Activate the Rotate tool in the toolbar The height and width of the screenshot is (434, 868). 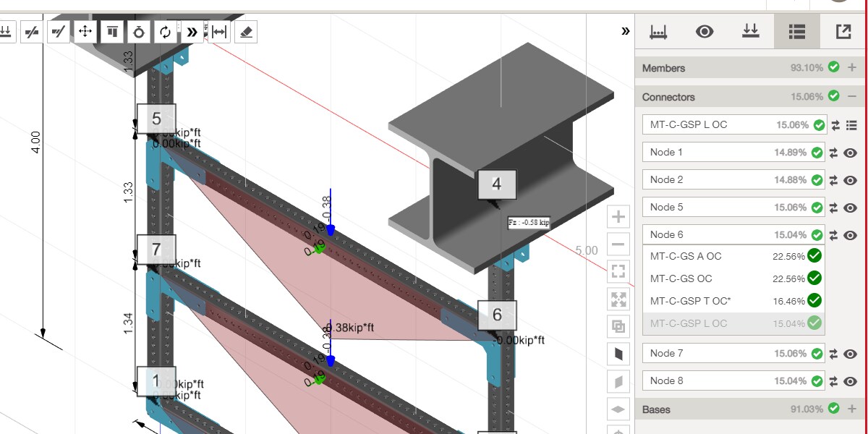point(165,31)
